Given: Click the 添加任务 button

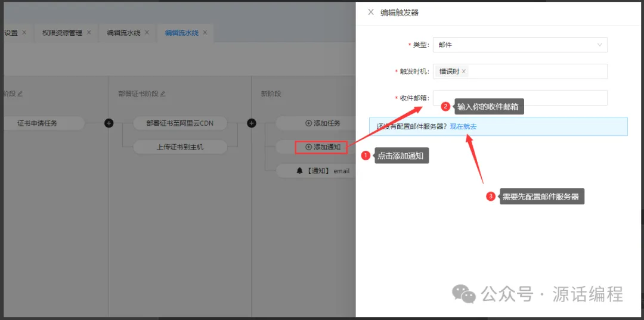Looking at the screenshot, I should pyautogui.click(x=322, y=123).
